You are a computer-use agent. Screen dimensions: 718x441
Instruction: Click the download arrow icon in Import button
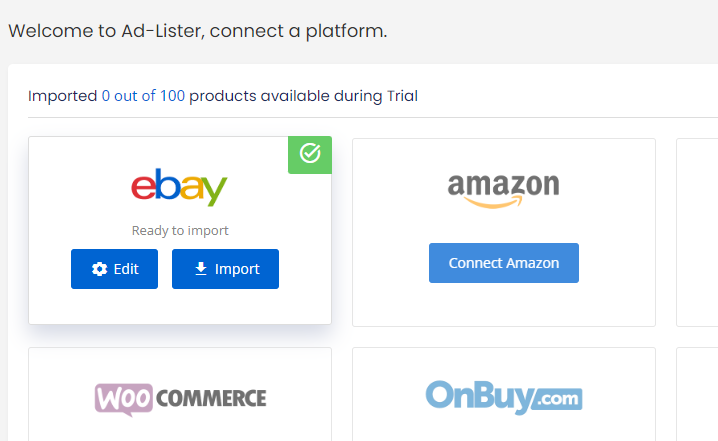pos(201,269)
